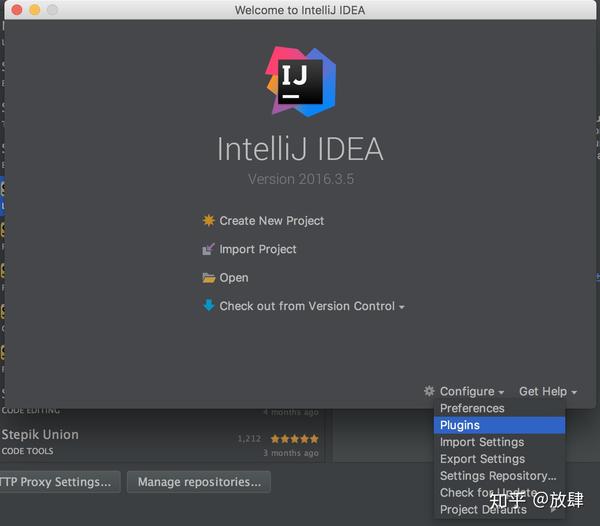Click the red close window button
This screenshot has width=600, height=526.
(x=17, y=10)
